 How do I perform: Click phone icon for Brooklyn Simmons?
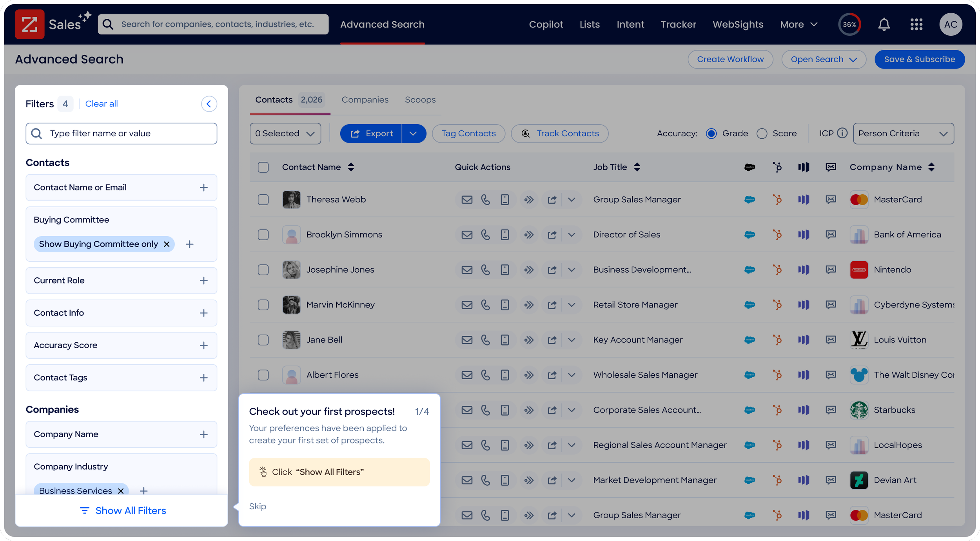click(485, 235)
